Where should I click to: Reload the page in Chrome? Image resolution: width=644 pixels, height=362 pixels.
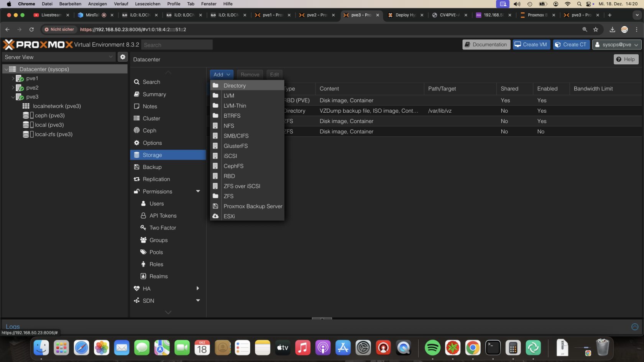(31, 29)
